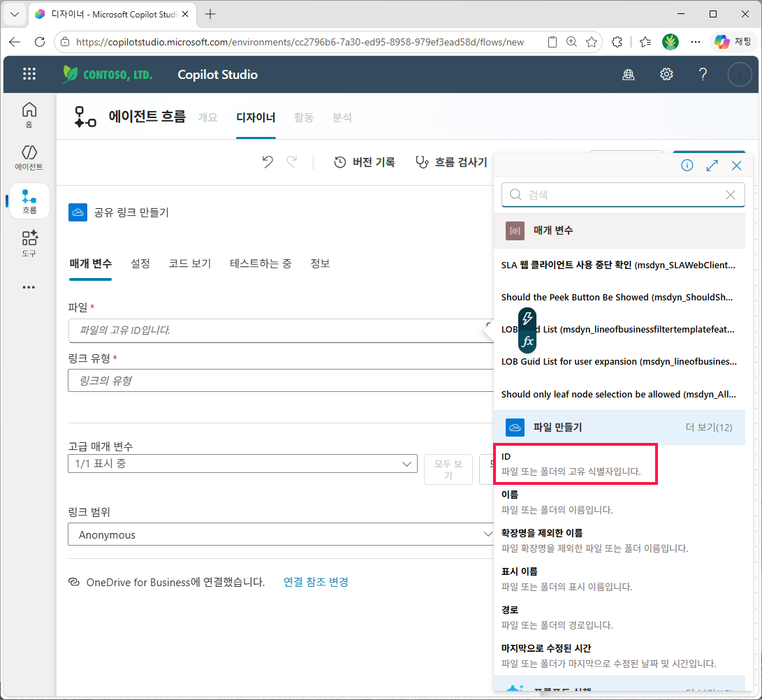762x700 pixels.
Task: Choose 마지막으로 수정된 시간 item
Action: coord(619,656)
